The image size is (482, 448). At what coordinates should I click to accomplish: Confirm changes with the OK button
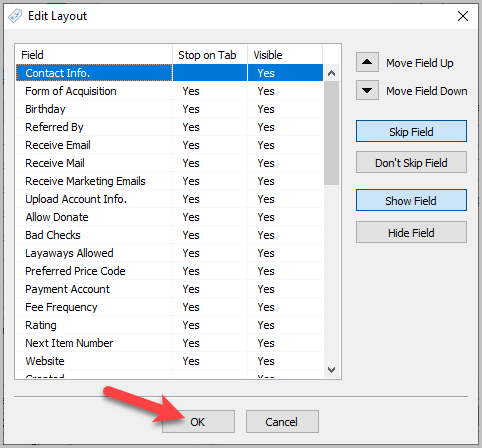coord(198,422)
